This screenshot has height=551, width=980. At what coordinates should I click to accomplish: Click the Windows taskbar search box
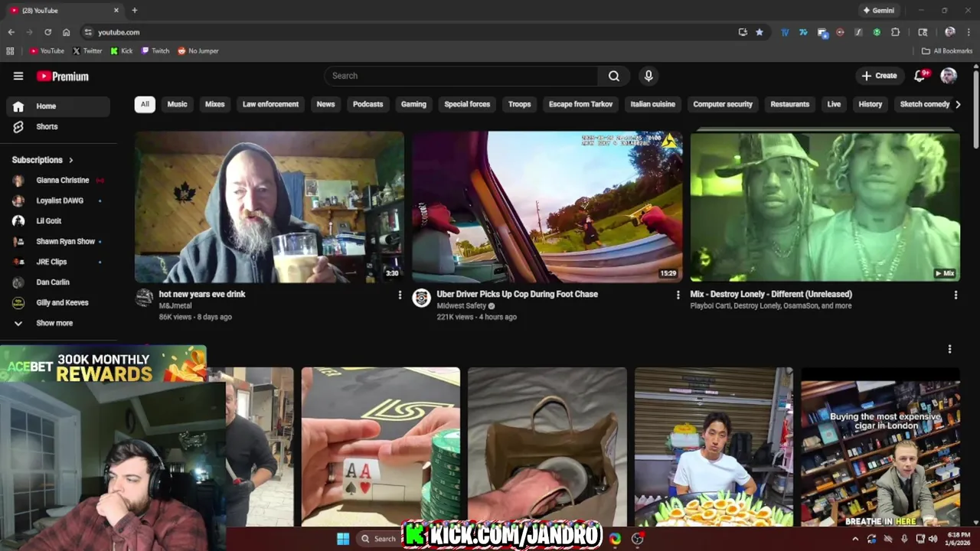click(378, 539)
